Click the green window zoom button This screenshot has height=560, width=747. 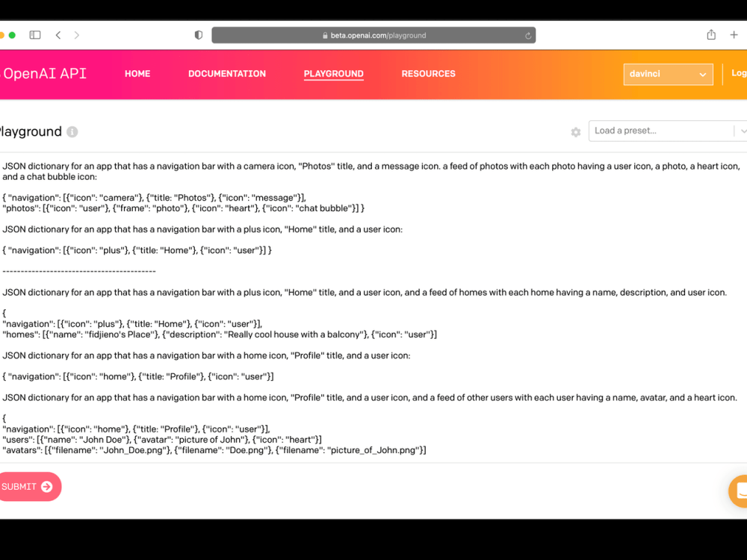[12, 35]
